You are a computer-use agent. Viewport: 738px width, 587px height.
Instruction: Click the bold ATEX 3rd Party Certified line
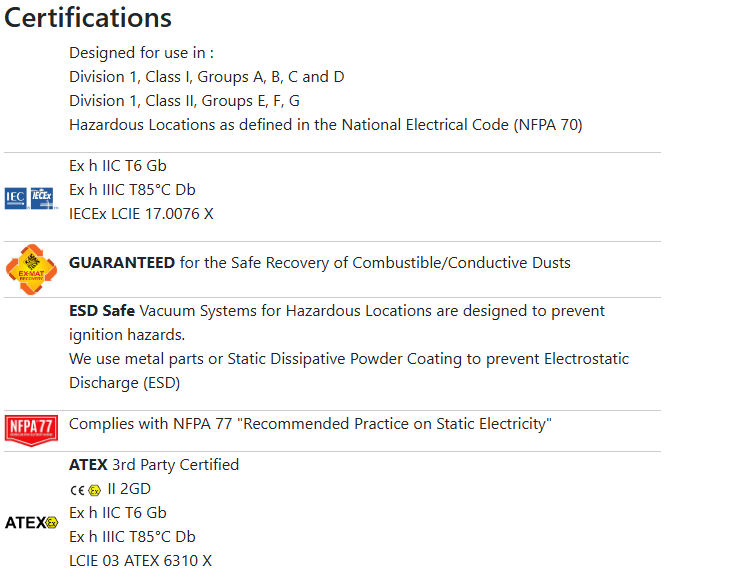pyautogui.click(x=154, y=465)
